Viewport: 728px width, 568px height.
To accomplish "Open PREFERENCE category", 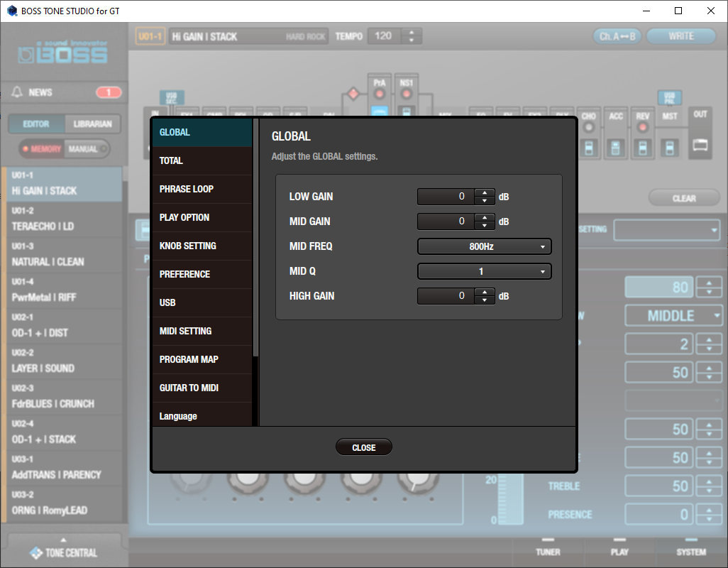I will coord(202,274).
